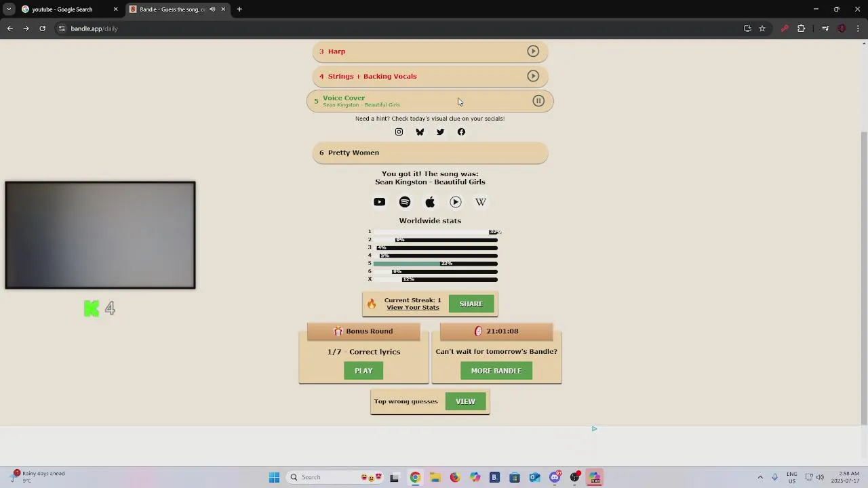Close the youtube - Google Search tab
Viewport: 868px width, 488px height.
click(115, 9)
